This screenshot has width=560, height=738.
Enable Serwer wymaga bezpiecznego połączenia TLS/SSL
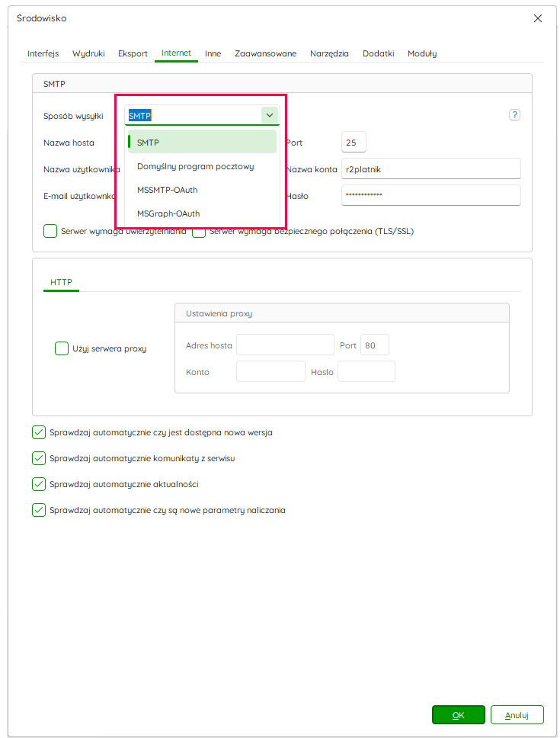pos(199,232)
